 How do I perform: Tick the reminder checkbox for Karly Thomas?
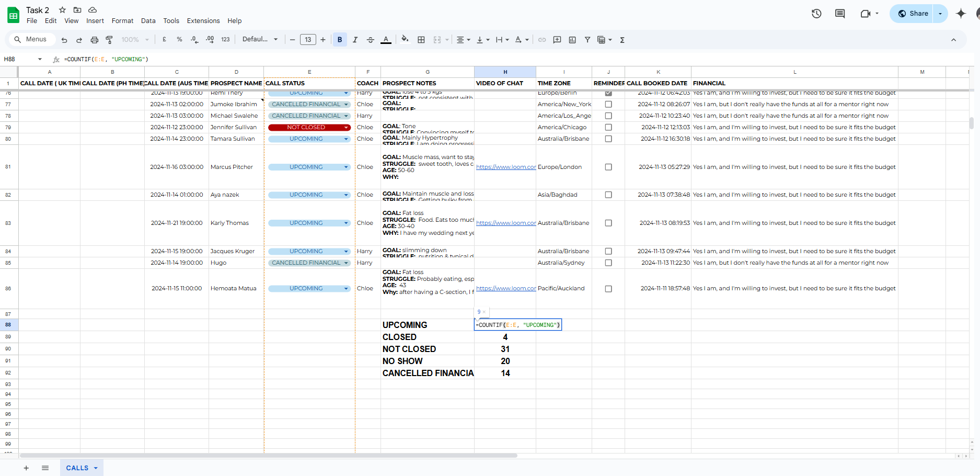click(608, 223)
